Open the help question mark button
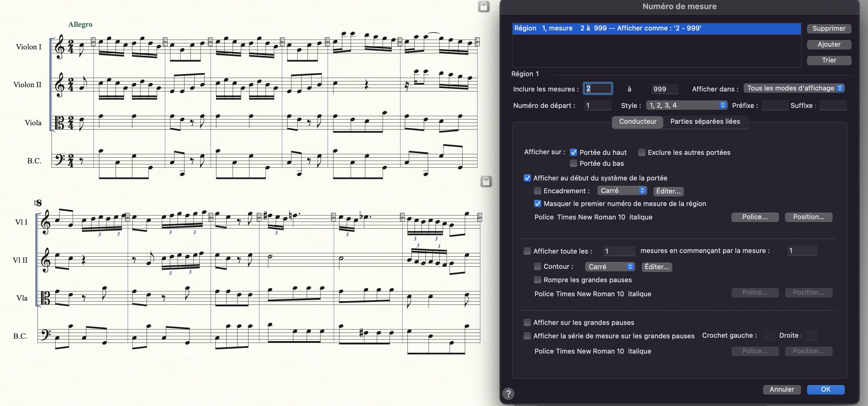Screen dimensions: 868x406 pyautogui.click(x=508, y=393)
